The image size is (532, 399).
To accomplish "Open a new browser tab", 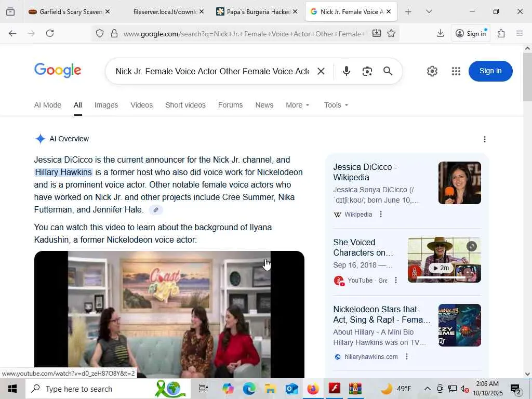I will click(408, 11).
